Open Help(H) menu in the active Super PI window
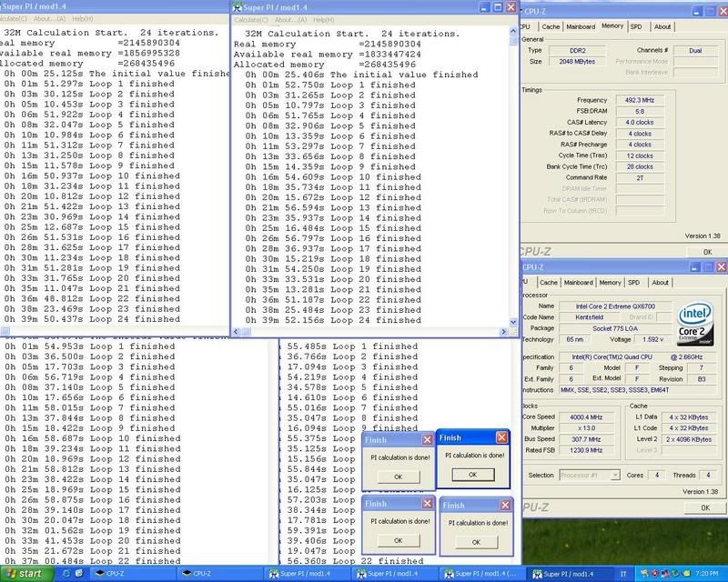The height and width of the screenshot is (582, 728). [x=324, y=20]
